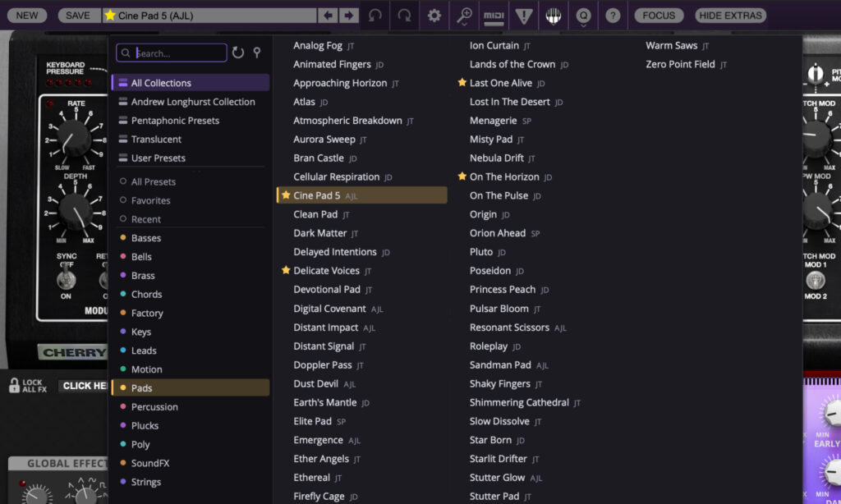Click the undo icon in top toolbar
Screen dimensions: 841x504
click(x=375, y=16)
